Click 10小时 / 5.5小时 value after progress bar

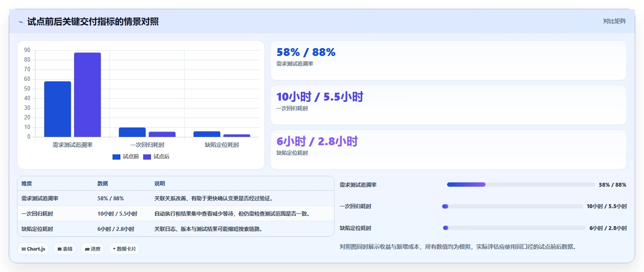pyautogui.click(x=607, y=206)
